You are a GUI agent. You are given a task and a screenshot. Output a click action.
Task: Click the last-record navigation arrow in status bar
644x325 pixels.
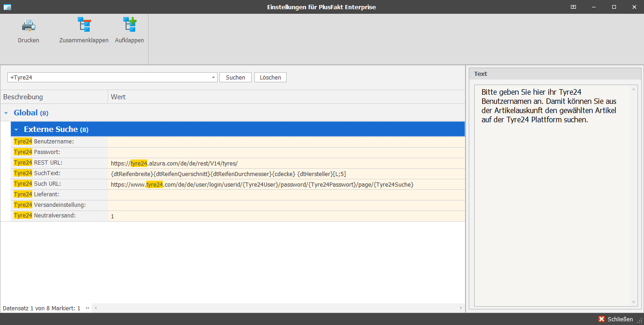(87, 308)
